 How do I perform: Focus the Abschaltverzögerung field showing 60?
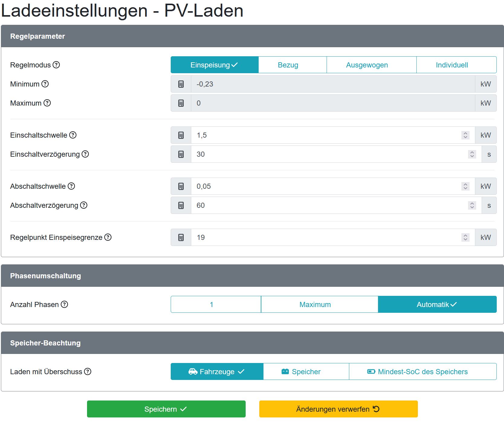[336, 205]
